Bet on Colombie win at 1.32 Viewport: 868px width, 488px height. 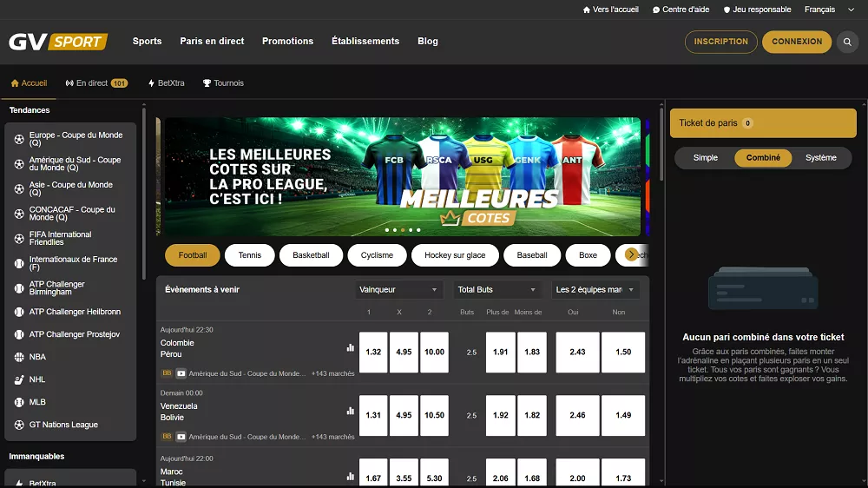373,353
